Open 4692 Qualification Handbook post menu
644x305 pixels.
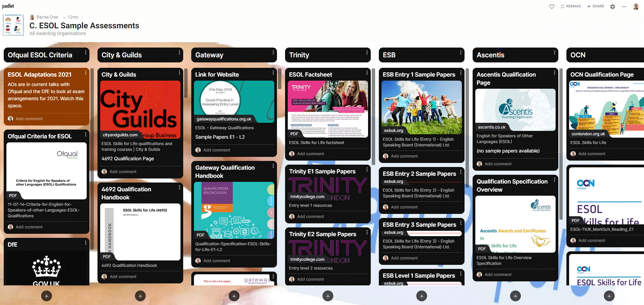coord(179,187)
